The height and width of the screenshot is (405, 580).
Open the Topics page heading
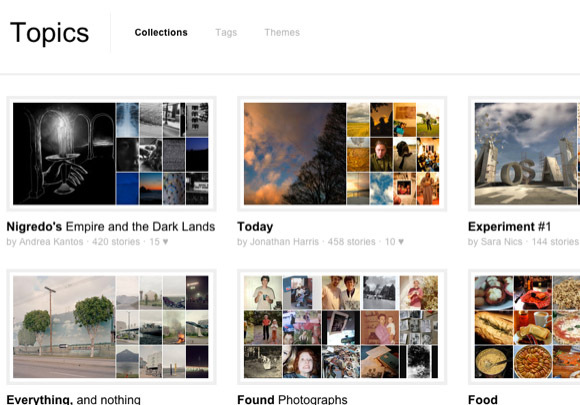tap(50, 33)
